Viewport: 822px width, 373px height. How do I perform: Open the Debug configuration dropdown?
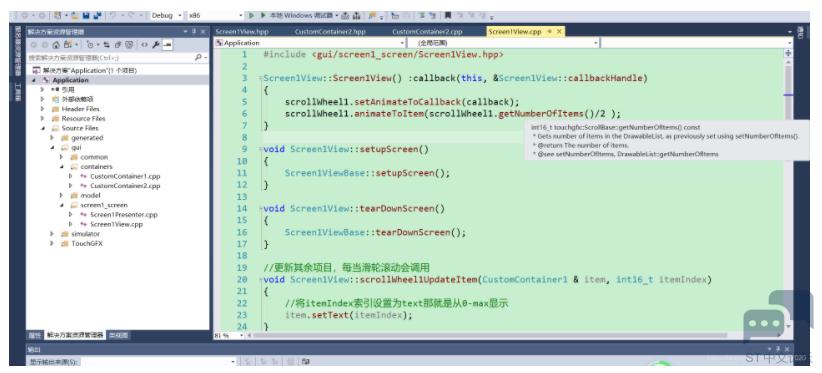click(180, 16)
